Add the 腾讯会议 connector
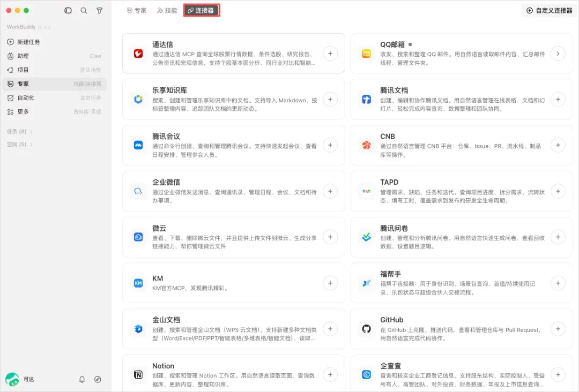 click(330, 145)
